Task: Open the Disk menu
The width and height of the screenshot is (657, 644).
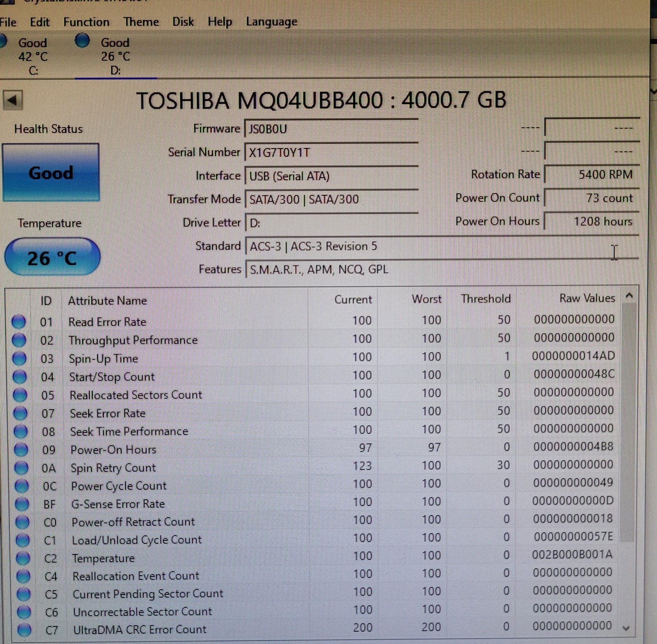Action: tap(183, 22)
